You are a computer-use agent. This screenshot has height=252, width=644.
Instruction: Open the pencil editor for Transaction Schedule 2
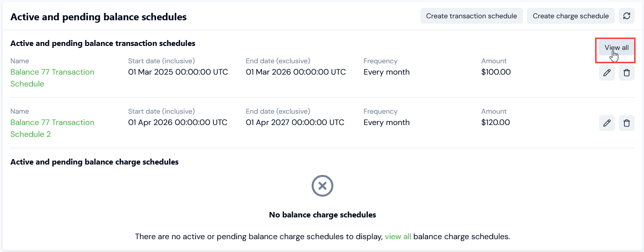tap(607, 123)
